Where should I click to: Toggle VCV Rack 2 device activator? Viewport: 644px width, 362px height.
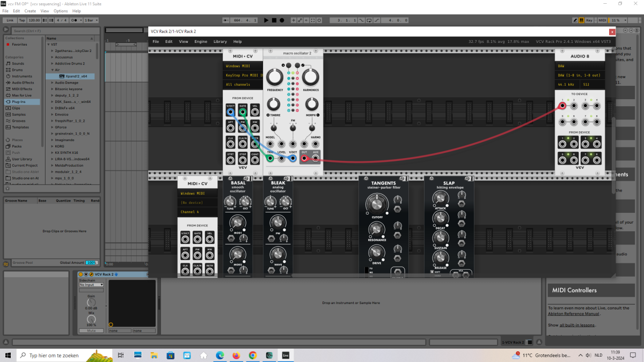pyautogui.click(x=80, y=275)
